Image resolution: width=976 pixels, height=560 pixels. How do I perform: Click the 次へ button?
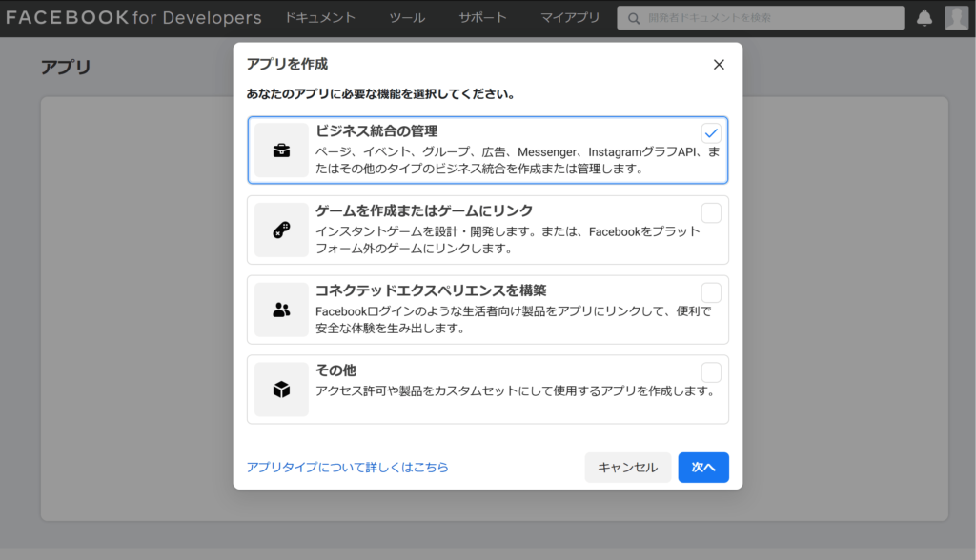tap(703, 468)
